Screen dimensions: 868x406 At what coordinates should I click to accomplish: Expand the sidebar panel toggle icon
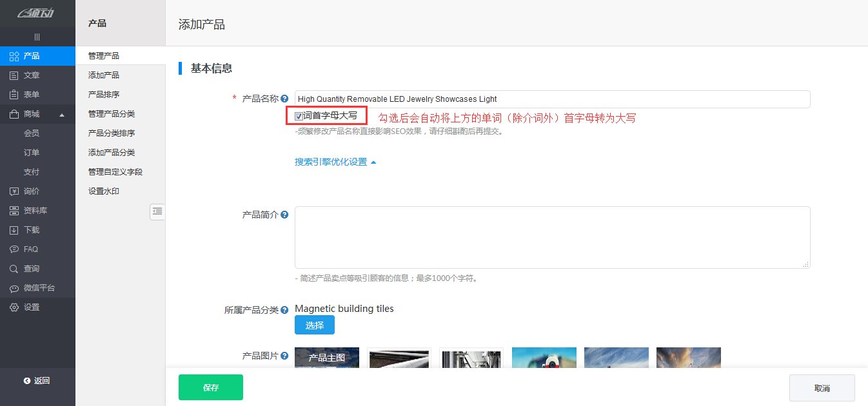click(x=37, y=37)
